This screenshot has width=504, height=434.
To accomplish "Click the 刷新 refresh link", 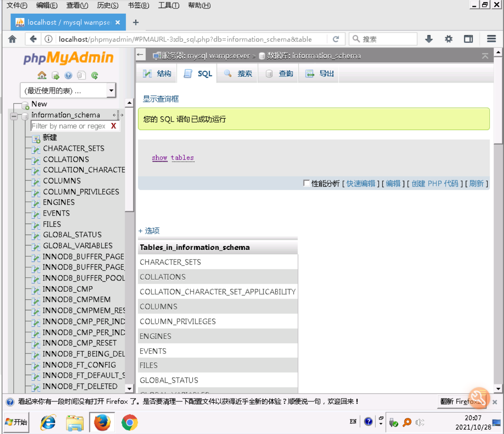I will click(476, 184).
